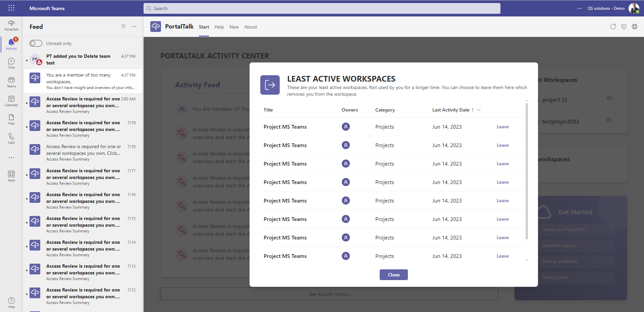Open the New tab in PortalTalk

(x=234, y=27)
